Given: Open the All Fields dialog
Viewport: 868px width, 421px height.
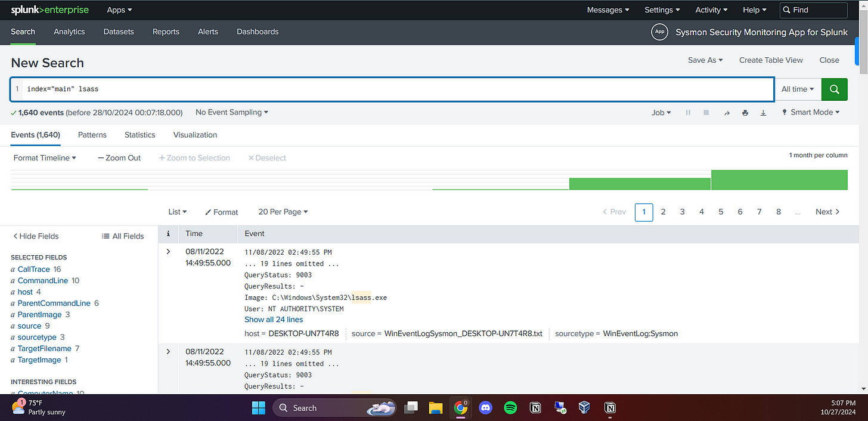Looking at the screenshot, I should [123, 236].
